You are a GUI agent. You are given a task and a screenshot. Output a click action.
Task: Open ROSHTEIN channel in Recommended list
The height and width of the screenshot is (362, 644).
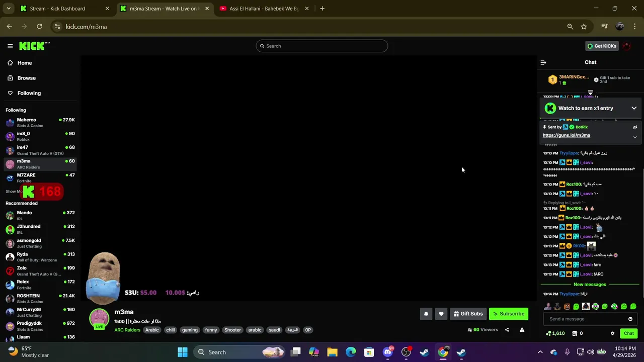point(40,299)
